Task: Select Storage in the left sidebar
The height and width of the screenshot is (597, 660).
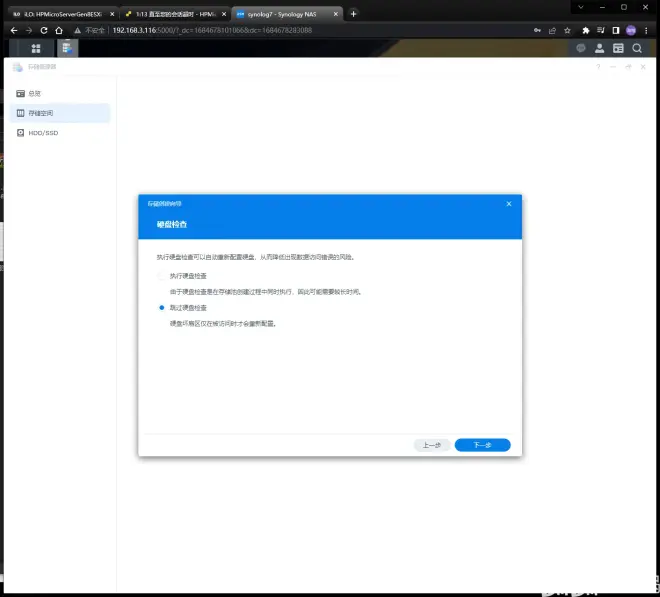Action: [60, 113]
